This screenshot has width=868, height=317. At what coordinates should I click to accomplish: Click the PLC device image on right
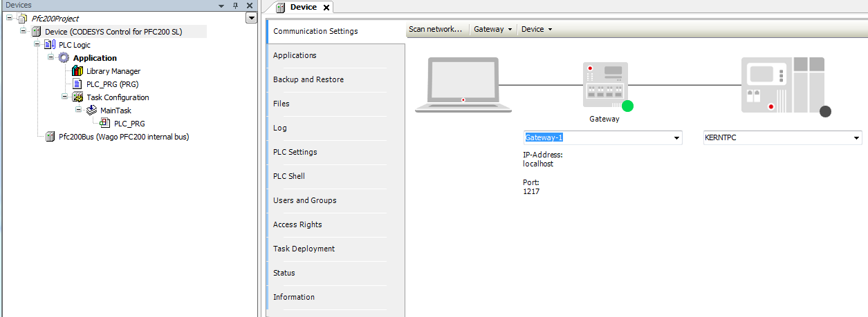[783, 86]
